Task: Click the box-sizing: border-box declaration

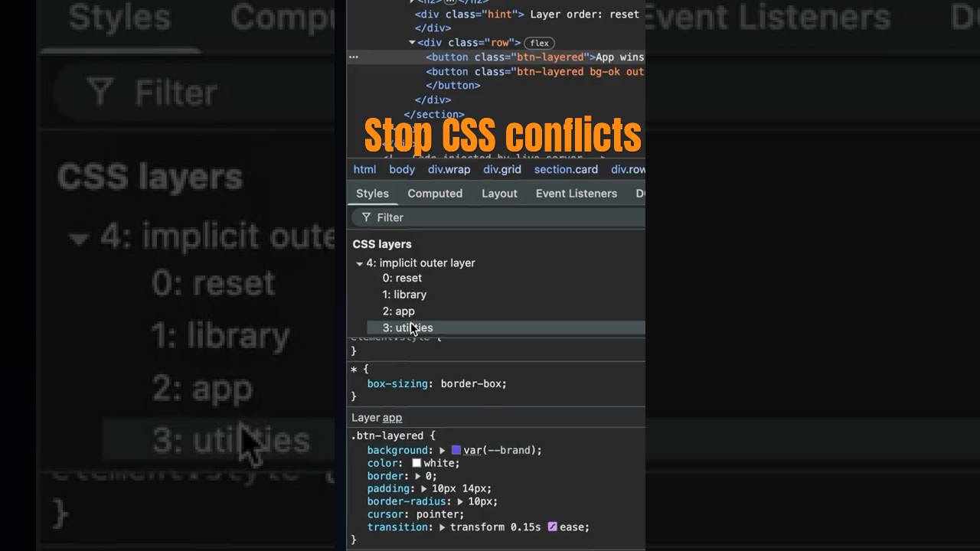Action: pos(436,384)
